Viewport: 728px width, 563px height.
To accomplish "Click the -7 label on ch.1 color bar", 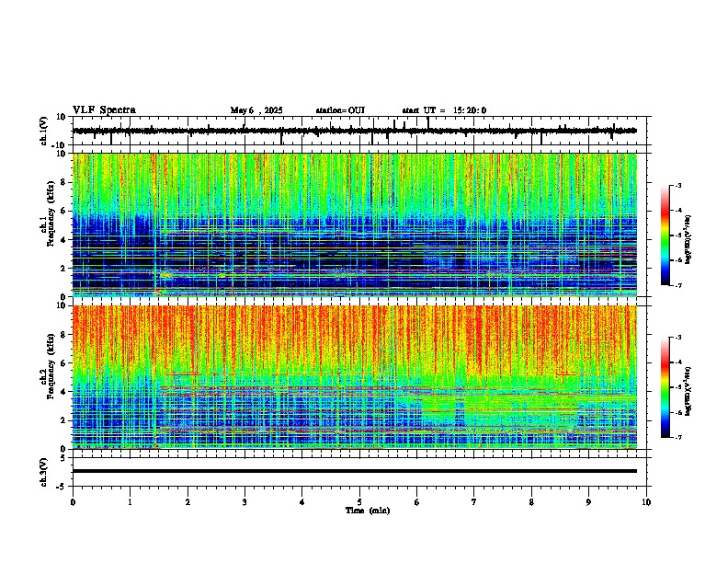I will 677,285.
